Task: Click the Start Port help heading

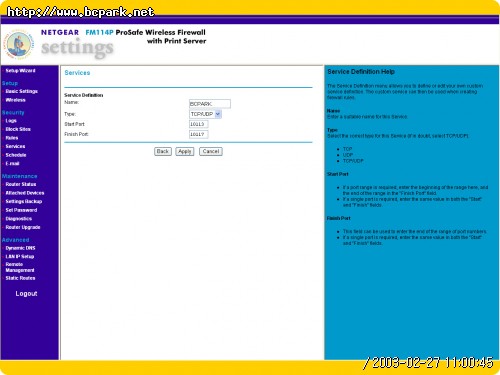Action: pyautogui.click(x=338, y=174)
